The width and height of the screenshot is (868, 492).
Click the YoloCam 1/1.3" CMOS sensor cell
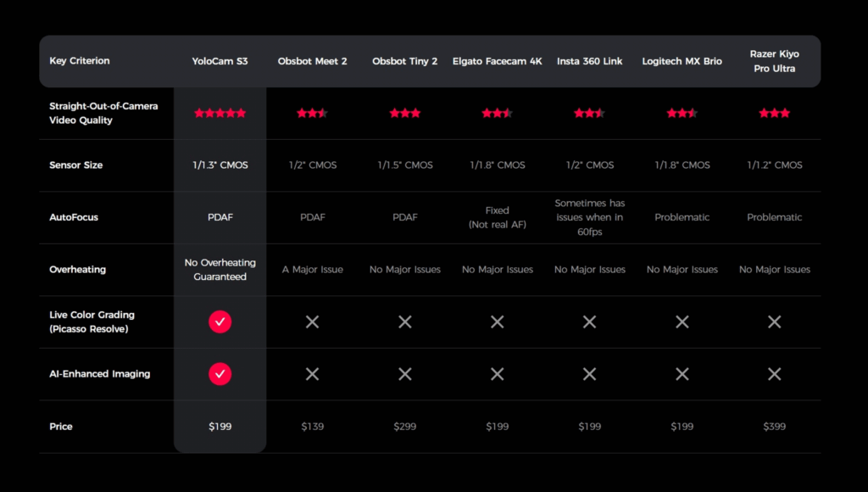(220, 165)
